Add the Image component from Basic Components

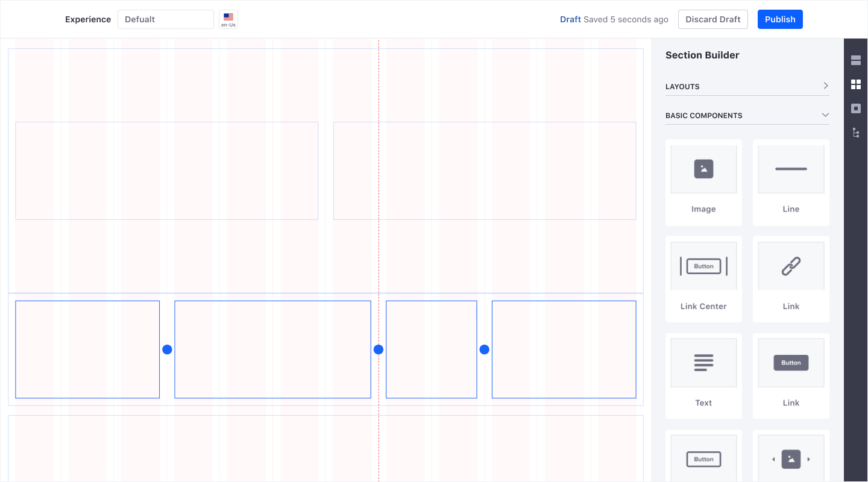tap(703, 181)
